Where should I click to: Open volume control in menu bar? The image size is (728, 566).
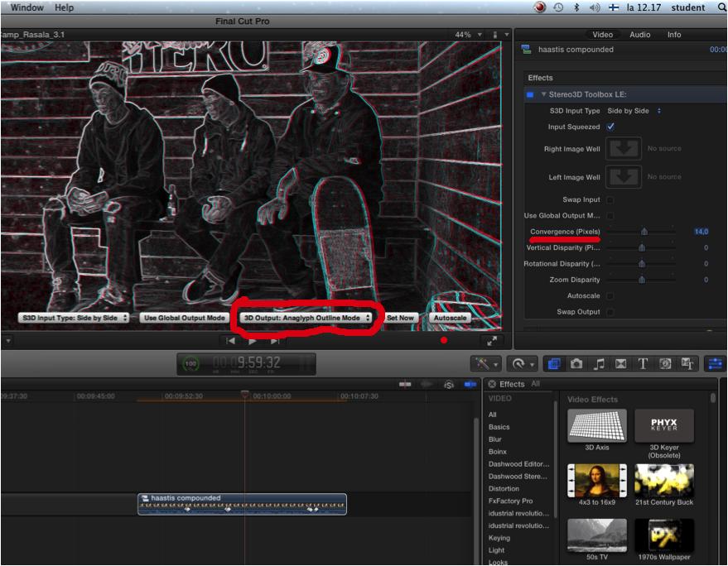(x=595, y=7)
